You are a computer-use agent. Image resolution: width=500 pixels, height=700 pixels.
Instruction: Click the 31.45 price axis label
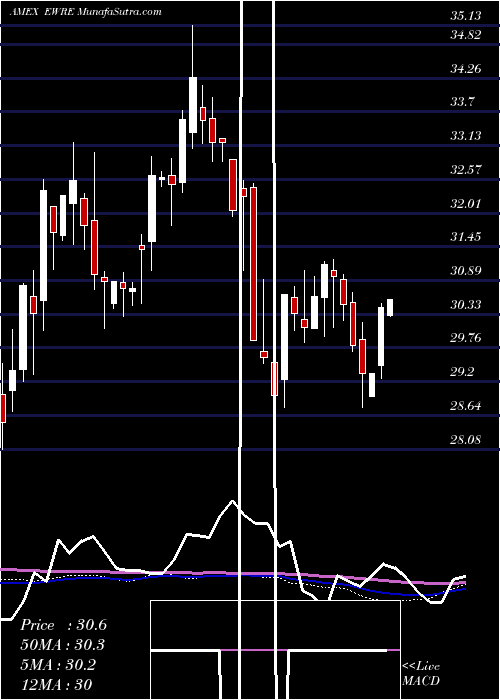(466, 237)
